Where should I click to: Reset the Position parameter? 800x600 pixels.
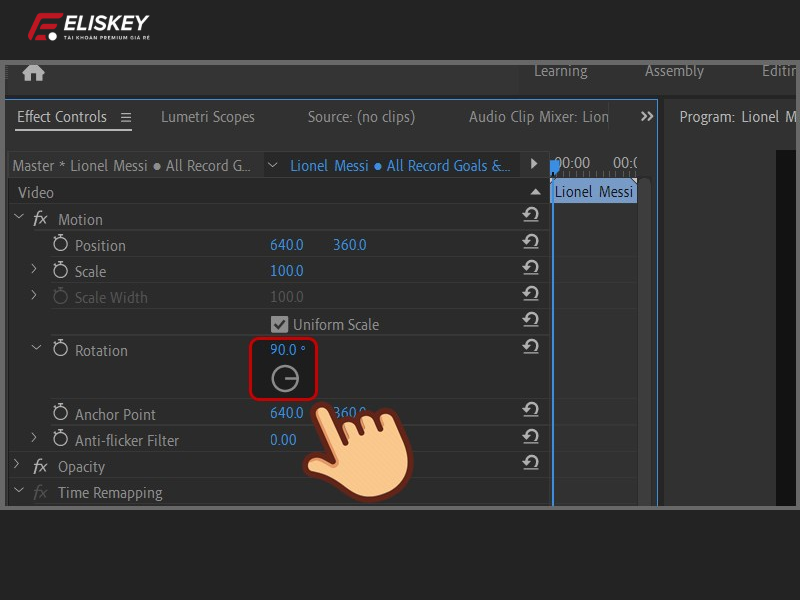pos(530,241)
